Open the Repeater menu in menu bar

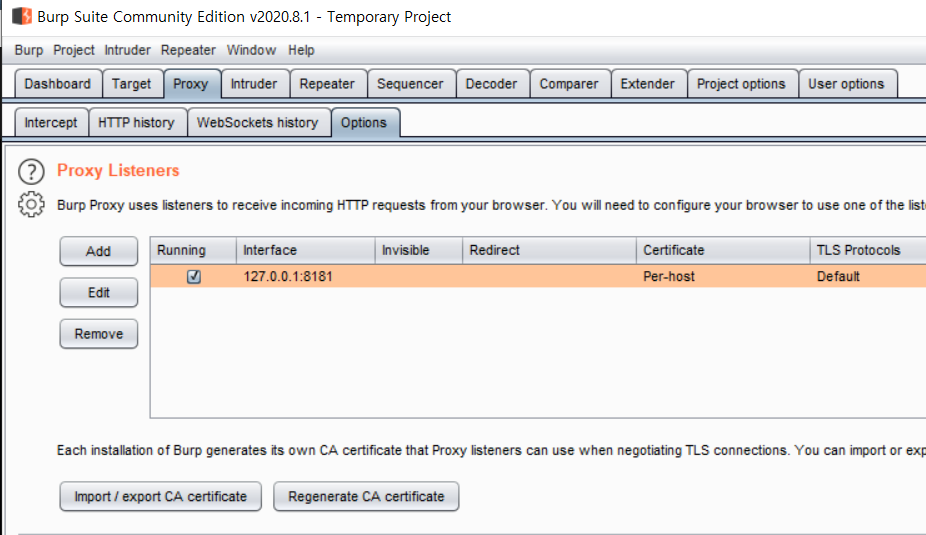pyautogui.click(x=188, y=50)
